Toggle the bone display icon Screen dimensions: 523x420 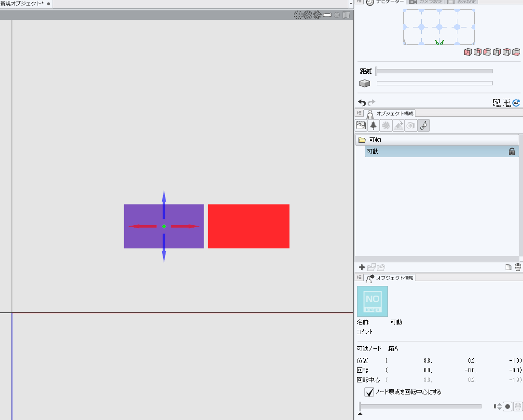327,15
